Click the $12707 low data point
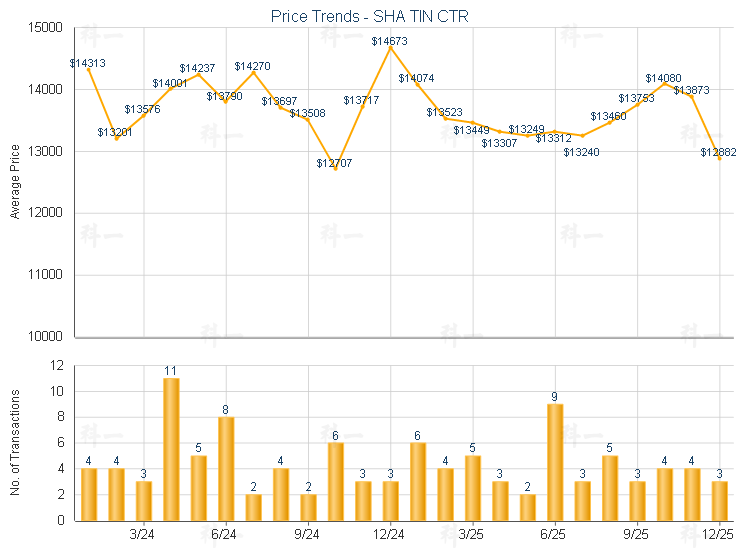The image size is (740, 550). click(335, 169)
